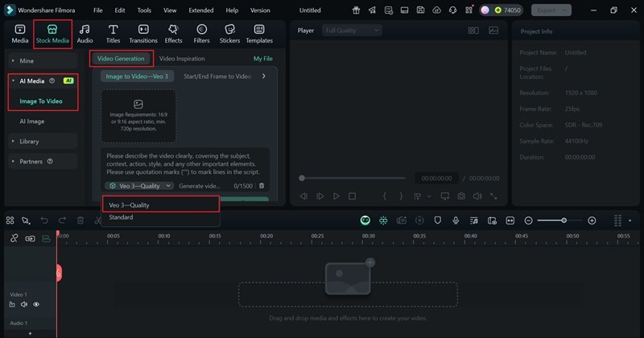
Task: Open the Templates tab
Action: (x=259, y=34)
